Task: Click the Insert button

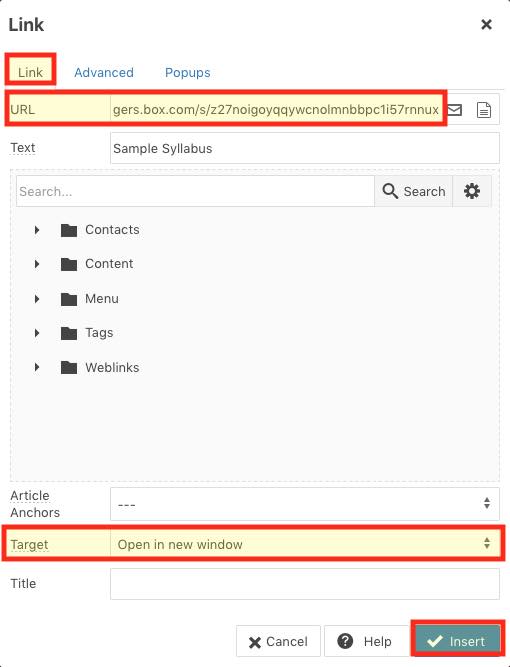Action: coord(457,641)
